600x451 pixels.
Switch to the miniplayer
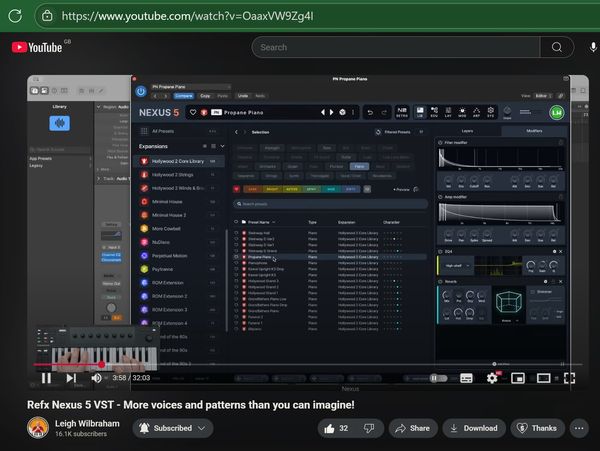click(x=518, y=378)
